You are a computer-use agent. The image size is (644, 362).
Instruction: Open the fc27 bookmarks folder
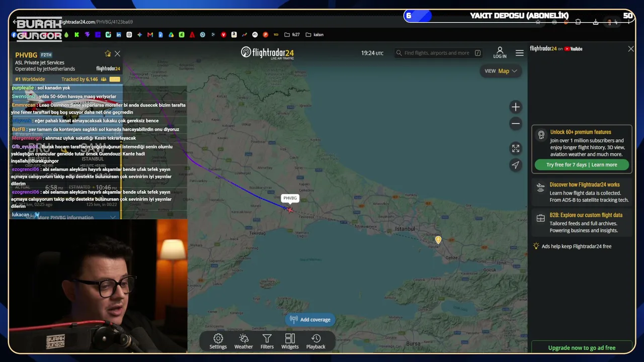[292, 35]
